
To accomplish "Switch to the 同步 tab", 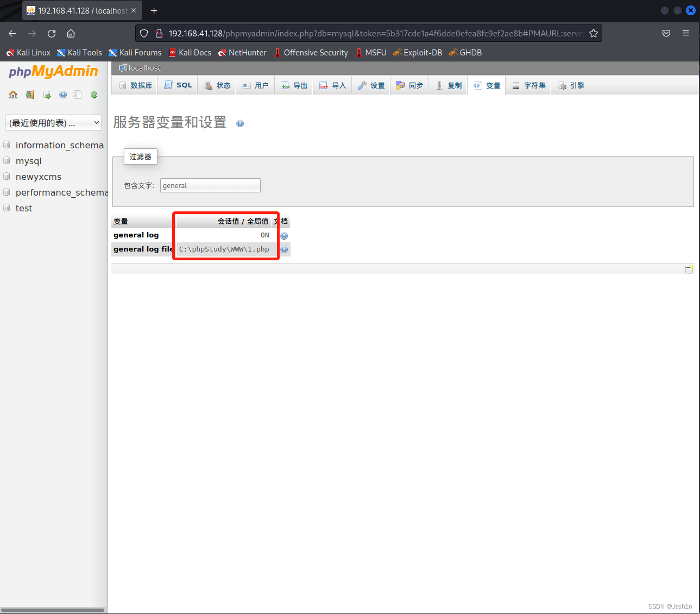I will coord(409,85).
